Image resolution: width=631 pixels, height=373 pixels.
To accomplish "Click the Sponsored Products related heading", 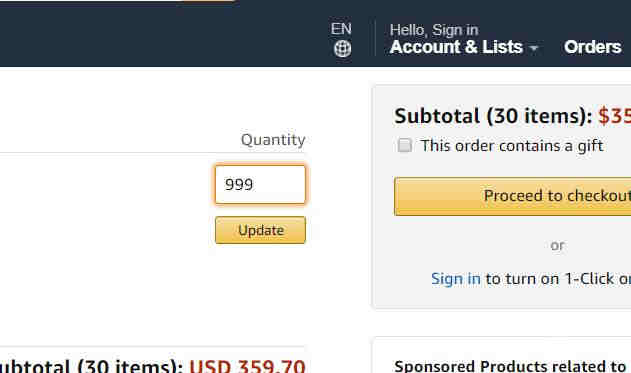I will pos(510,366).
